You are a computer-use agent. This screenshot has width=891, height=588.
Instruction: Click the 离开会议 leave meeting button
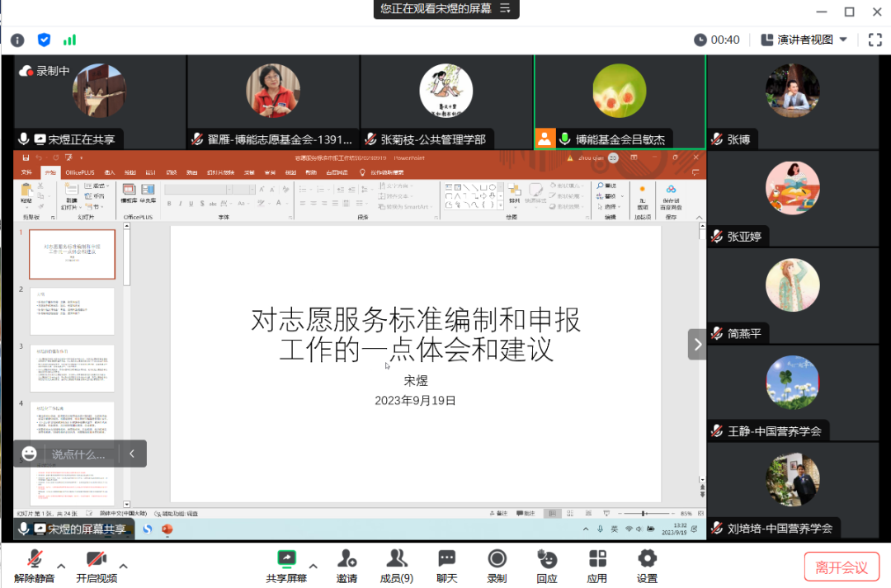pos(841,567)
